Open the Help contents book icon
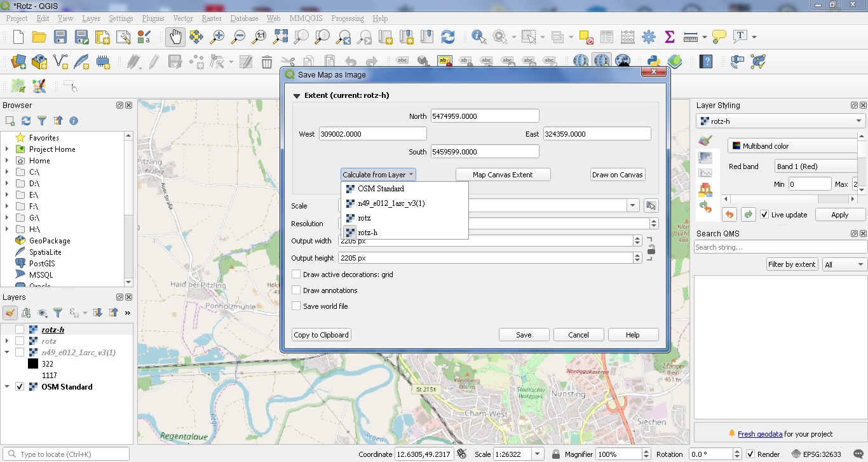Image resolution: width=868 pixels, height=462 pixels. click(706, 62)
